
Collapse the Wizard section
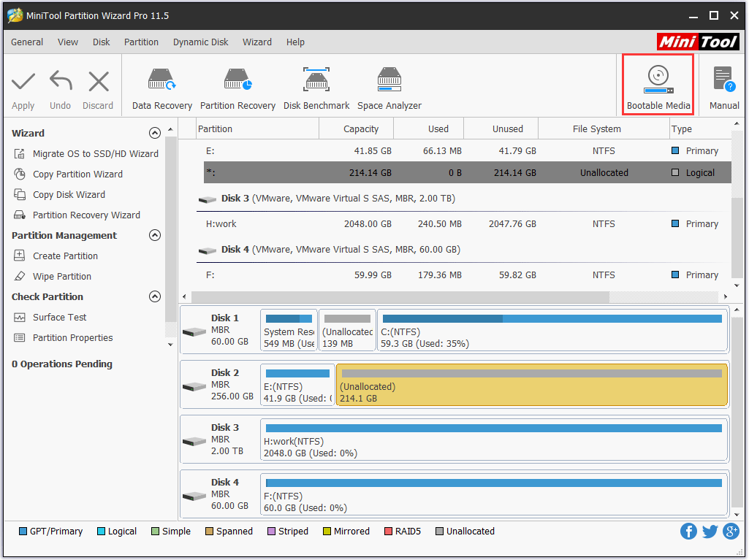pyautogui.click(x=155, y=133)
